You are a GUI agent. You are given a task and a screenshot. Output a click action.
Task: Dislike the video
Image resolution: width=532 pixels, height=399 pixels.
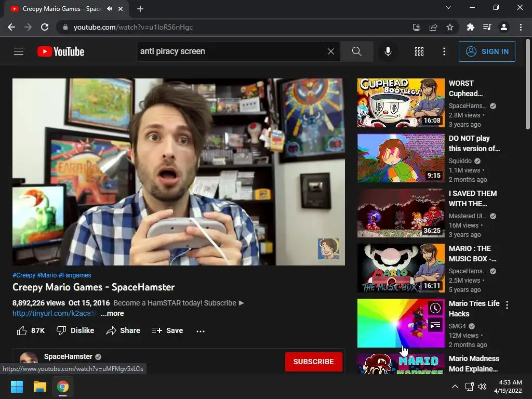[75, 330]
